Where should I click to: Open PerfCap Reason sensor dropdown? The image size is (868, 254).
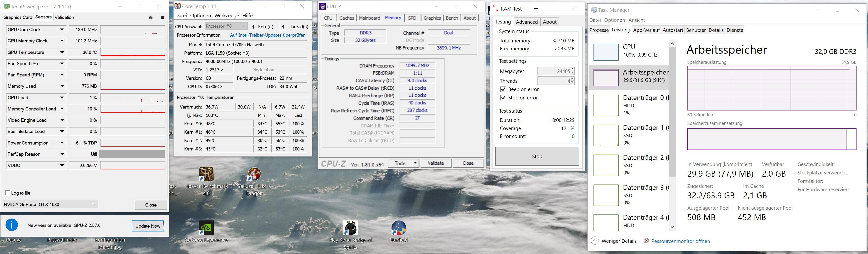(62, 154)
